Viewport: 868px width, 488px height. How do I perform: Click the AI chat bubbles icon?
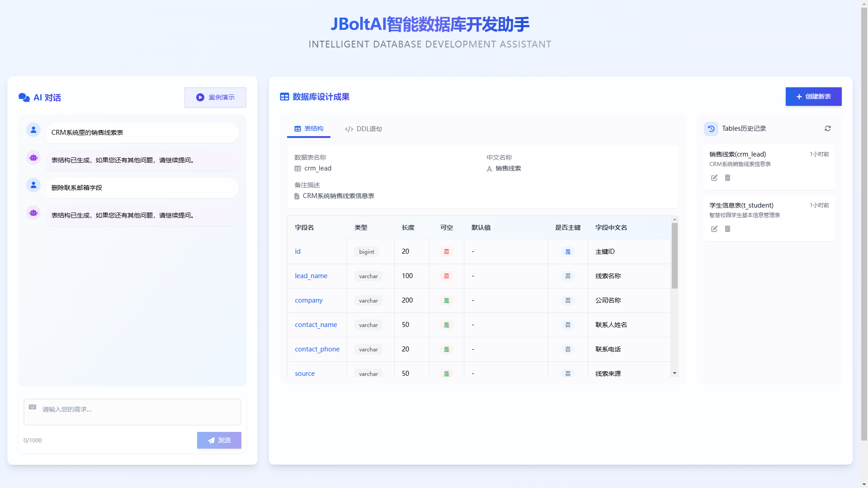(x=24, y=97)
